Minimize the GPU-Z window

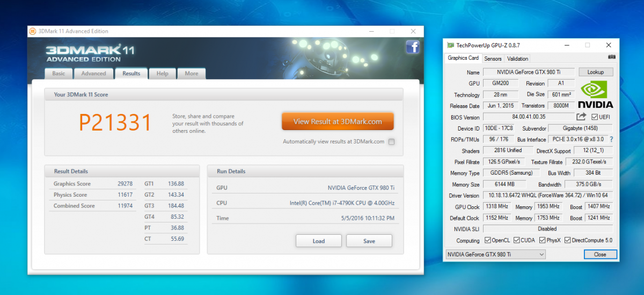(x=567, y=45)
